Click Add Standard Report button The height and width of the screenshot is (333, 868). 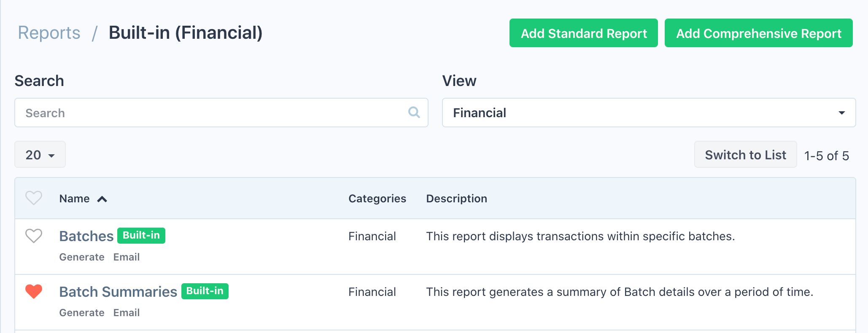point(584,33)
